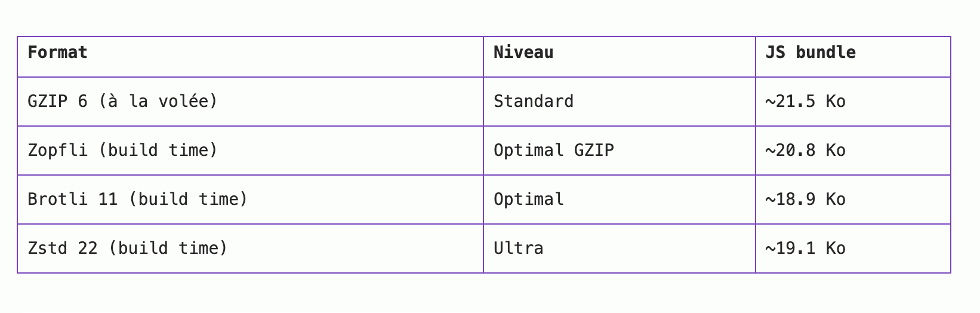Select the ~19.1 Ko size value
The height and width of the screenshot is (313, 980).
point(805,248)
